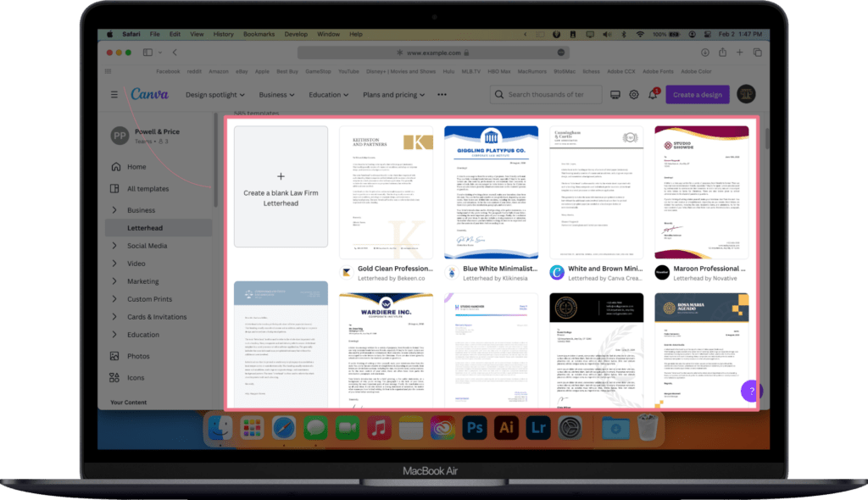Screen dimensions: 868x500
Task: Open the Bookmarks menu
Action: [x=259, y=34]
